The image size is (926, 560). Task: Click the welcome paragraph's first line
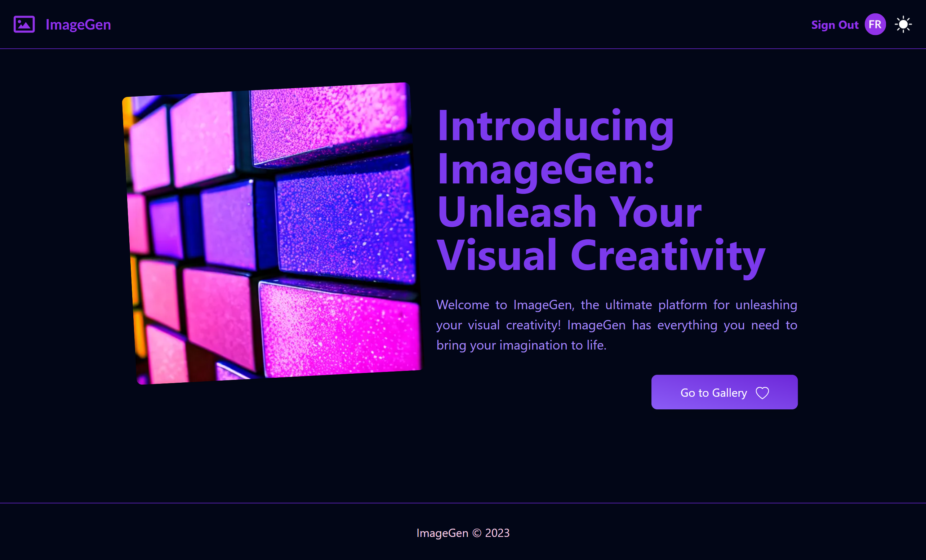[616, 305]
